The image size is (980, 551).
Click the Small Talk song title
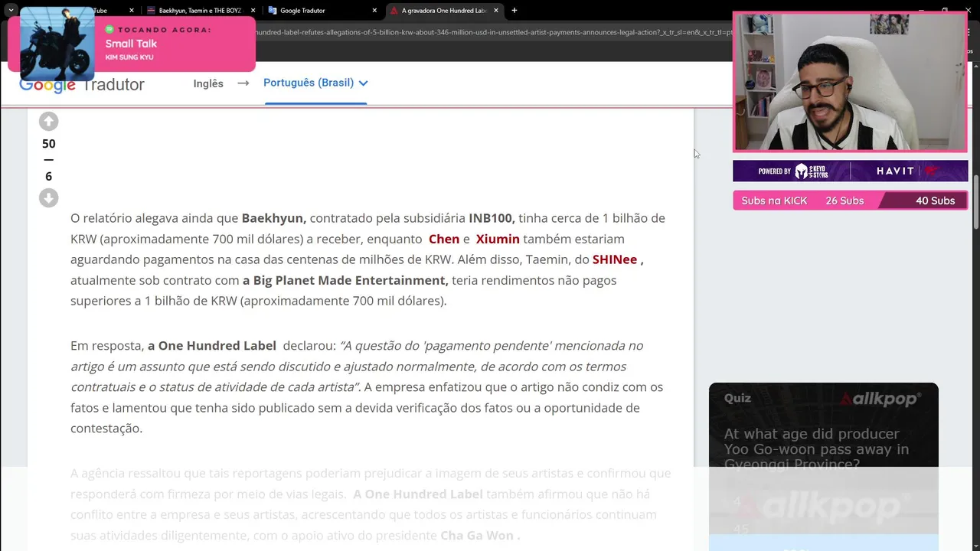pos(131,44)
